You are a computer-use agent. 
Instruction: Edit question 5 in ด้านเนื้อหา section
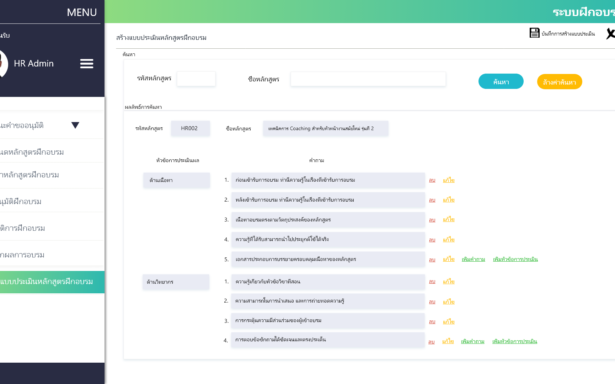click(449, 259)
